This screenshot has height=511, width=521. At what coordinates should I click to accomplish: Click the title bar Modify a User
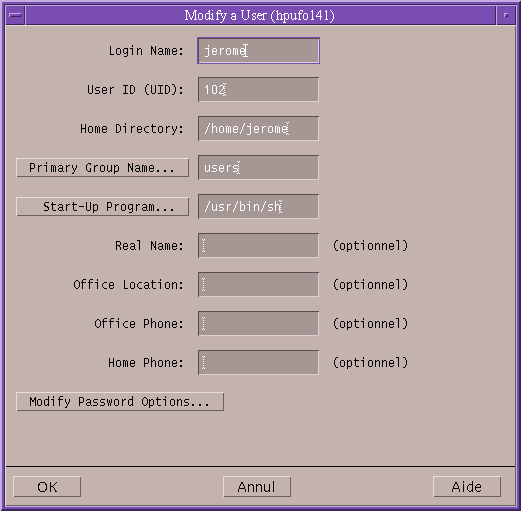click(259, 15)
